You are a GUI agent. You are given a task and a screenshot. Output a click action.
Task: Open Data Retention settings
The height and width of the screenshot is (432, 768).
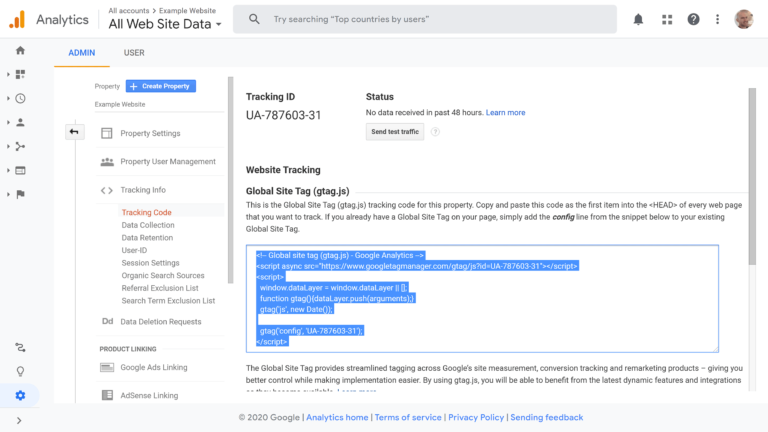pos(147,238)
